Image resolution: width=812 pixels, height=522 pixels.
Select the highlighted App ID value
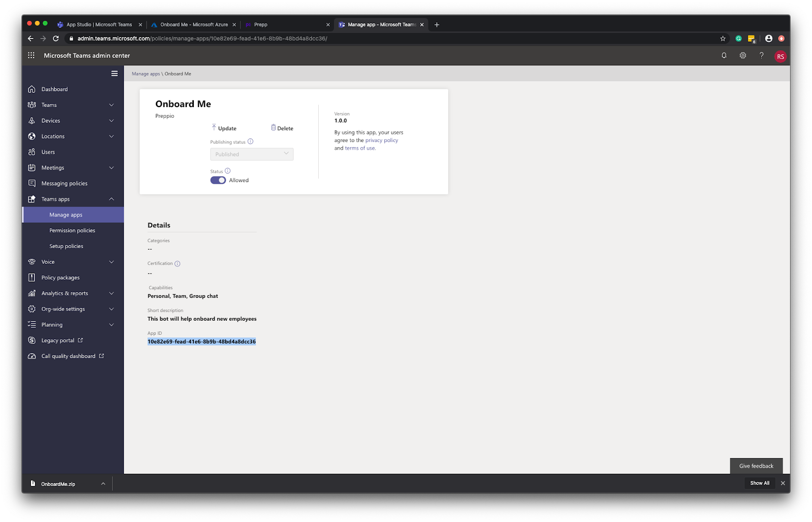(x=201, y=342)
